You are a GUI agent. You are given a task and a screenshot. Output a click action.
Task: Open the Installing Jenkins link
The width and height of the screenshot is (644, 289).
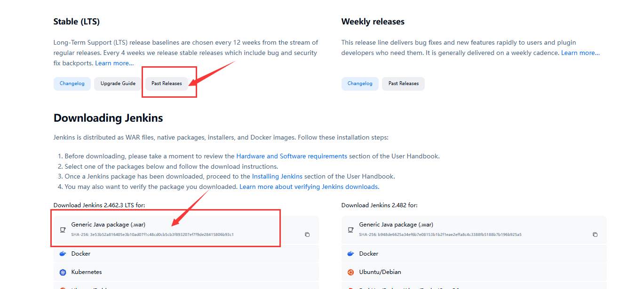277,177
